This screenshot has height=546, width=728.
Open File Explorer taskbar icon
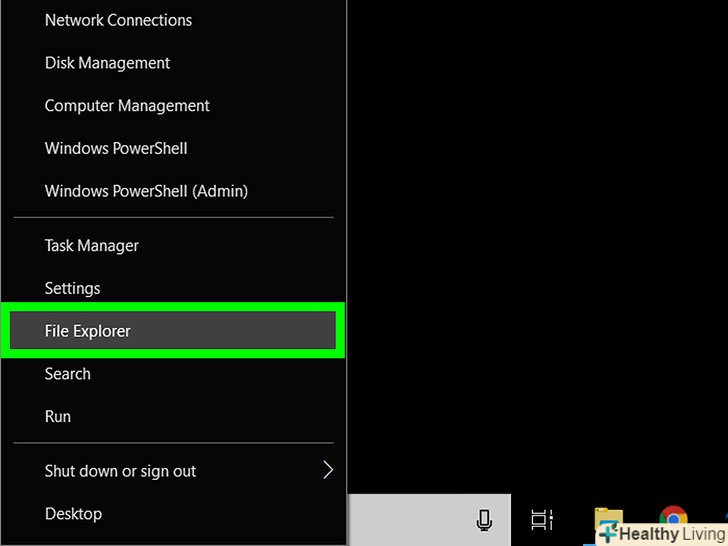(608, 520)
